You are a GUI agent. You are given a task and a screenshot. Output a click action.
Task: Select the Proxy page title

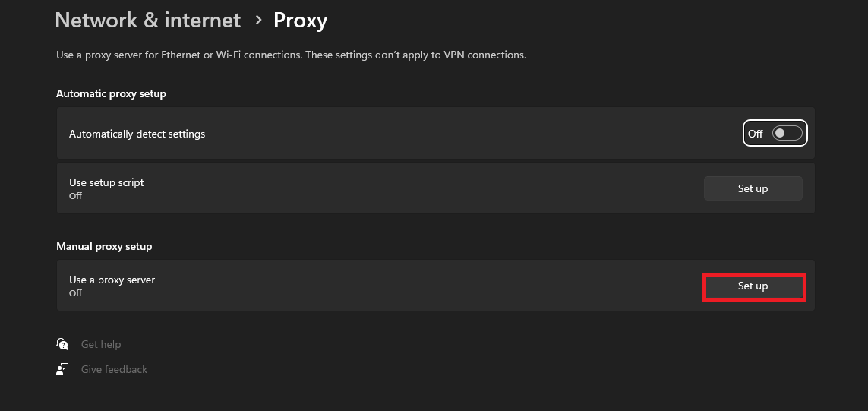(x=301, y=21)
